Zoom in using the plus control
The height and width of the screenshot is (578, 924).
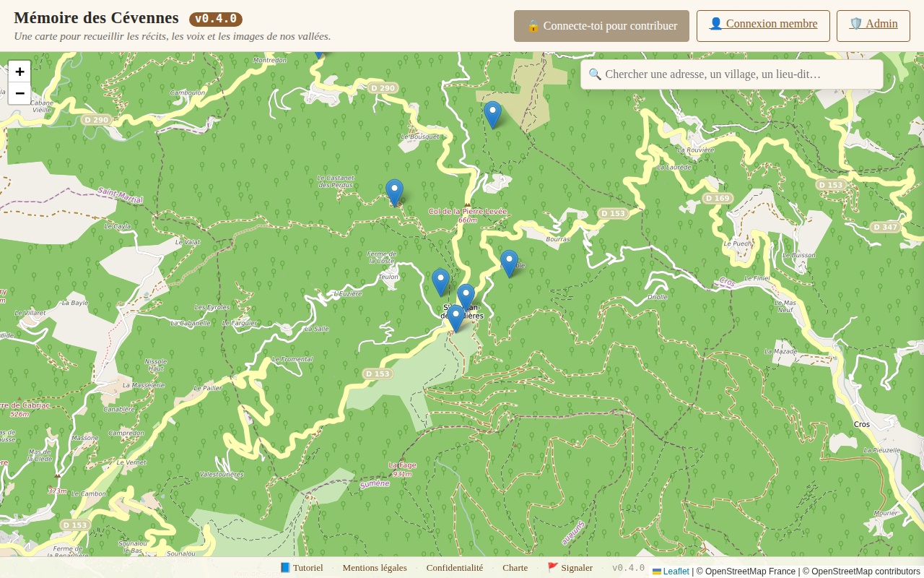(x=19, y=72)
